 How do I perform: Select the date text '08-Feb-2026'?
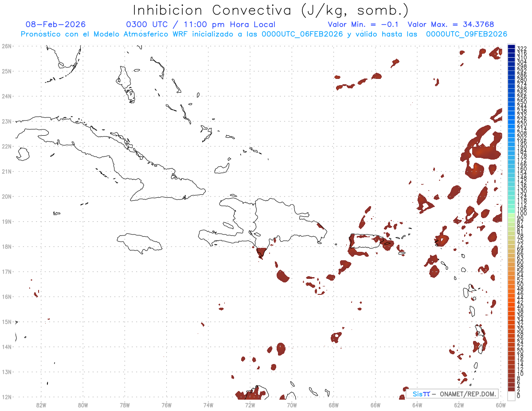click(55, 24)
